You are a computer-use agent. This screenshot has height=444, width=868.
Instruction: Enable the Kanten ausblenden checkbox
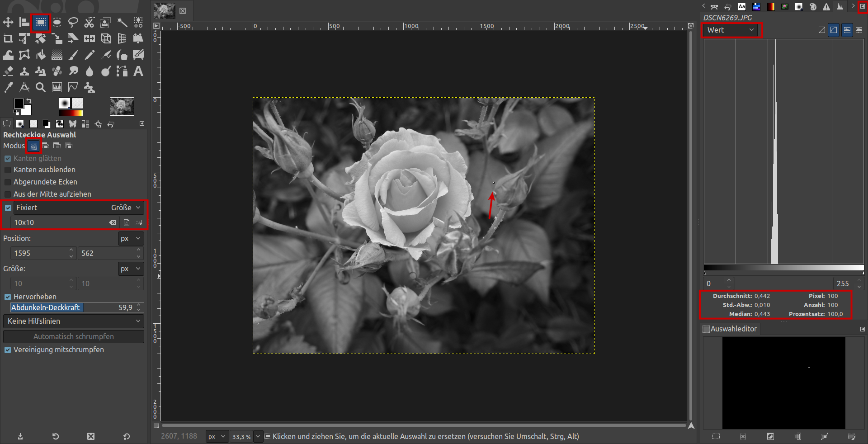click(x=8, y=170)
